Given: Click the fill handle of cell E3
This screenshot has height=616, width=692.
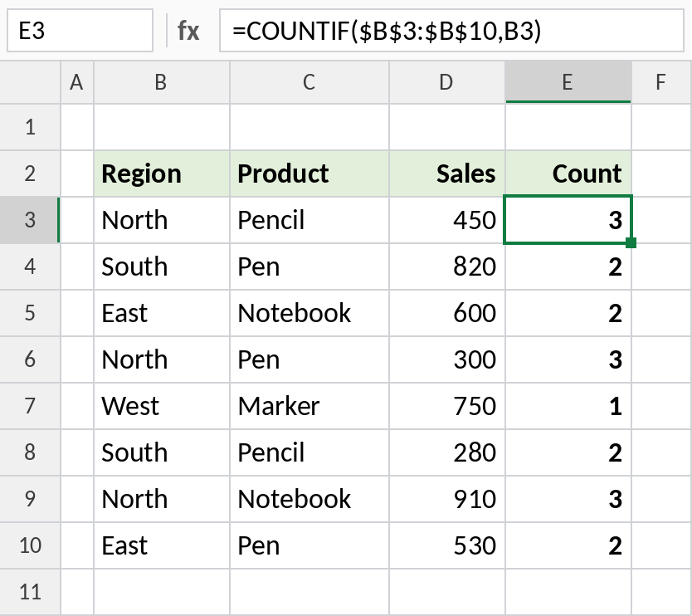Looking at the screenshot, I should [x=631, y=243].
